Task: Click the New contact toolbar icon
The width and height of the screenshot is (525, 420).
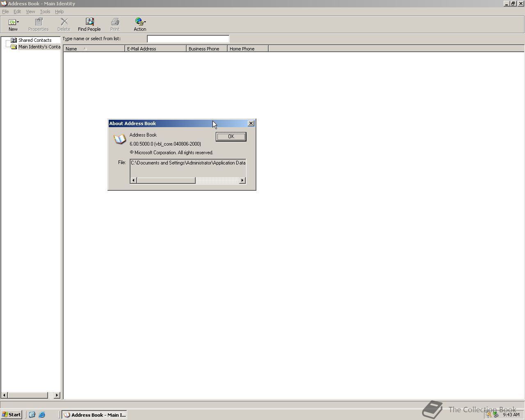Action: coord(12,22)
